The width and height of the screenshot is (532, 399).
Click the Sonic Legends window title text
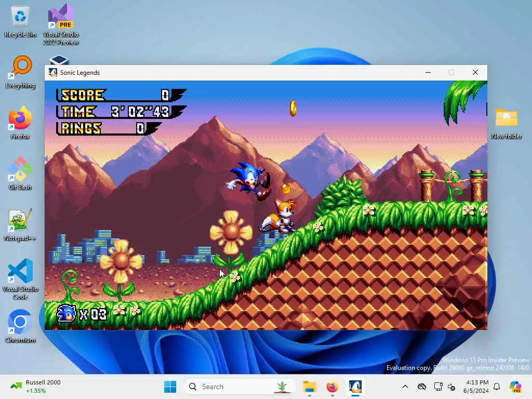point(79,73)
